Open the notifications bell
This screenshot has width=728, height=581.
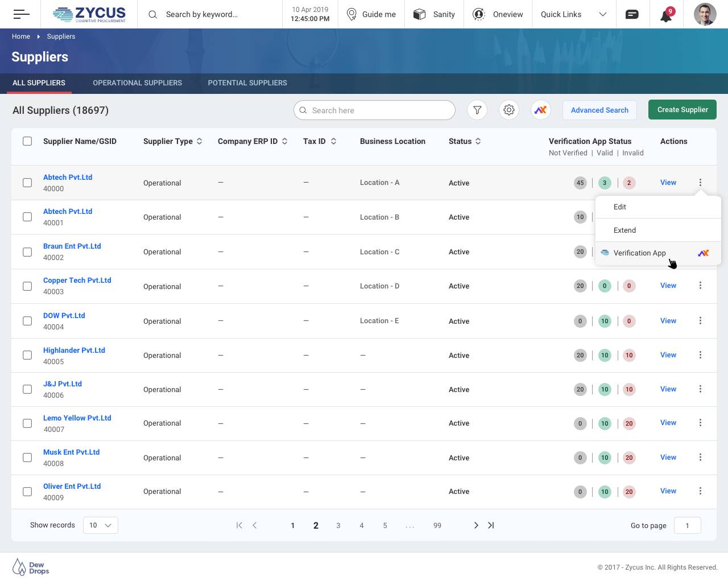[665, 14]
